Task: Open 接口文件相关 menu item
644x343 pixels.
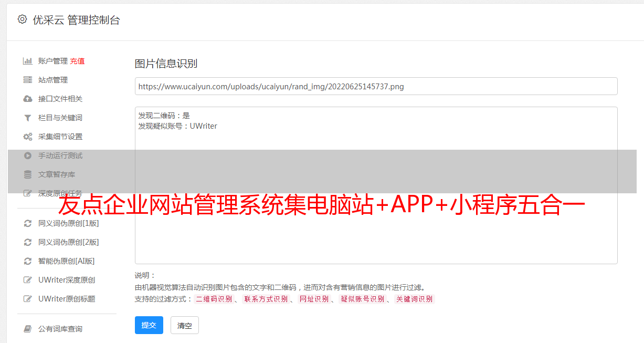Action: pos(60,99)
